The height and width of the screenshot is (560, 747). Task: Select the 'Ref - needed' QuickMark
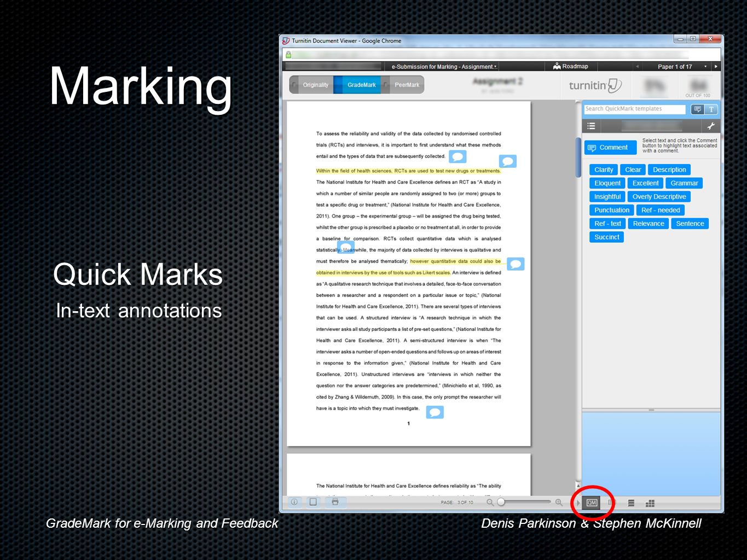(x=661, y=210)
